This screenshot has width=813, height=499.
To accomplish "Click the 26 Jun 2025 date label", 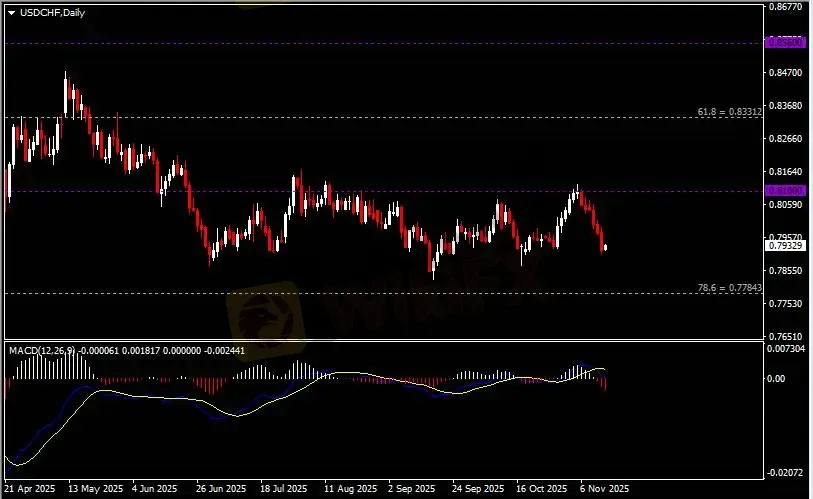I will tap(222, 490).
